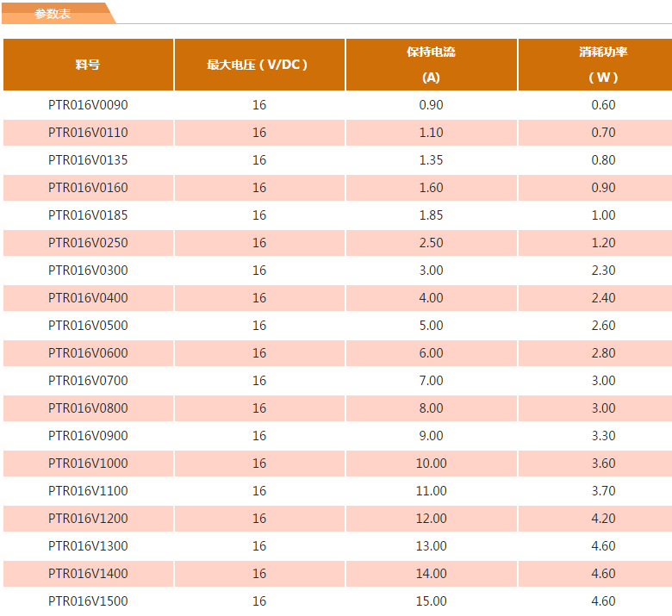The width and height of the screenshot is (672, 616).
Task: Click the 0.90 hold current cell
Action: coord(431,105)
